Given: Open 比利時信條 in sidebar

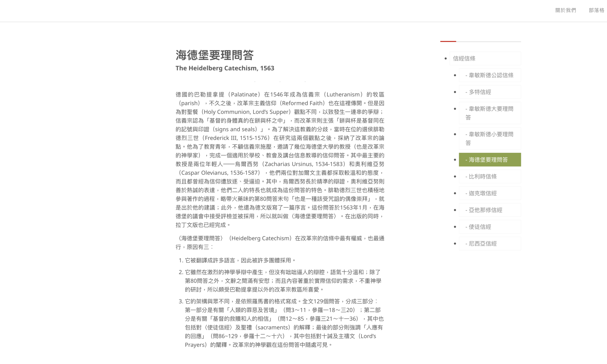Looking at the screenshot, I should pos(490,177).
